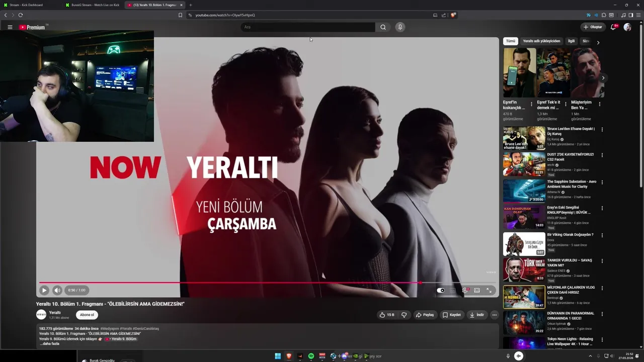Image resolution: width=644 pixels, height=362 pixels.
Task: Focus the Ara search field
Action: (x=308, y=27)
